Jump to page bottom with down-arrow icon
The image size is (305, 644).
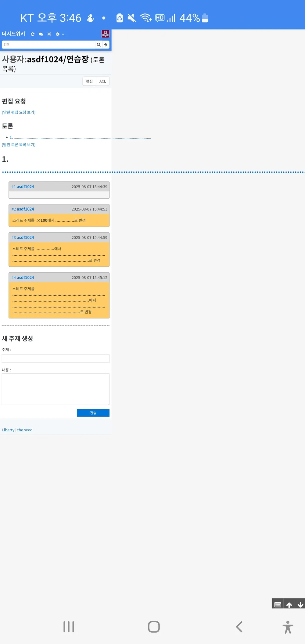300,605
